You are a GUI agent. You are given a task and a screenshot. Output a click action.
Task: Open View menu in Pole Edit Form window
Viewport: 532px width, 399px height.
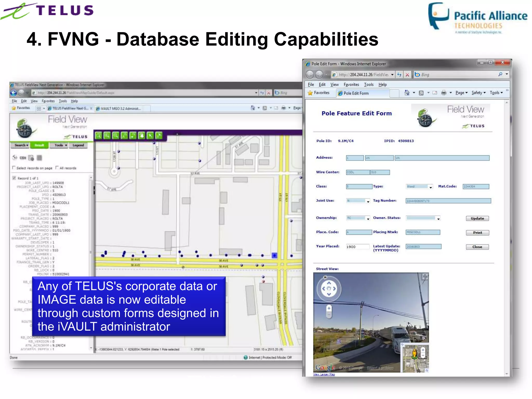tap(334, 84)
